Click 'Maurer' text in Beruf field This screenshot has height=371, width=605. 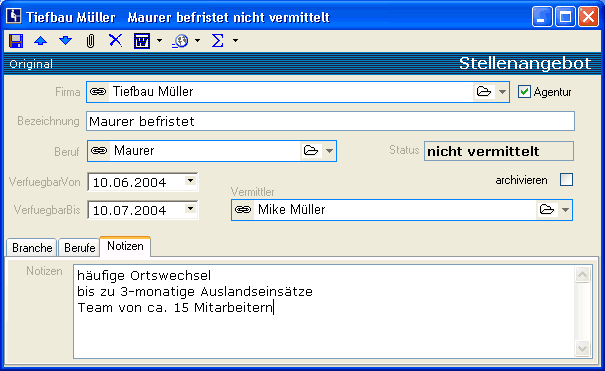[x=134, y=150]
